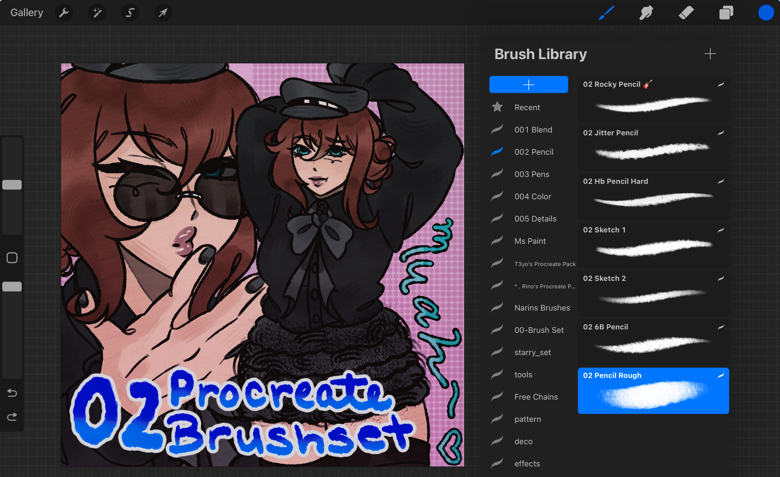
Task: Select the Smudge tool
Action: point(646,12)
